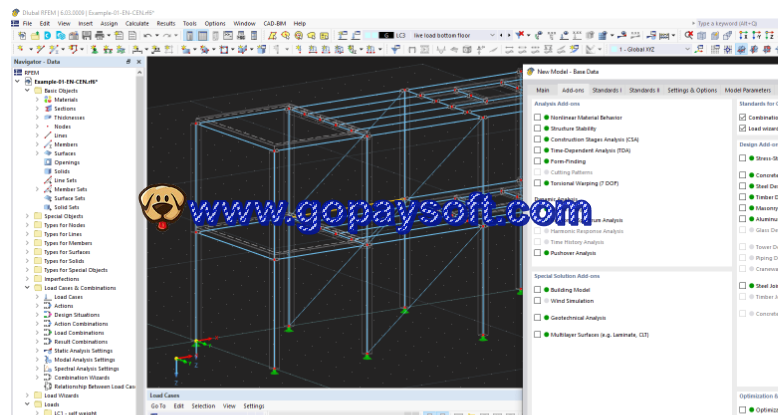Check Construction Stages Analysis (CSA)
This screenshot has height=415, width=778.
pyautogui.click(x=537, y=139)
